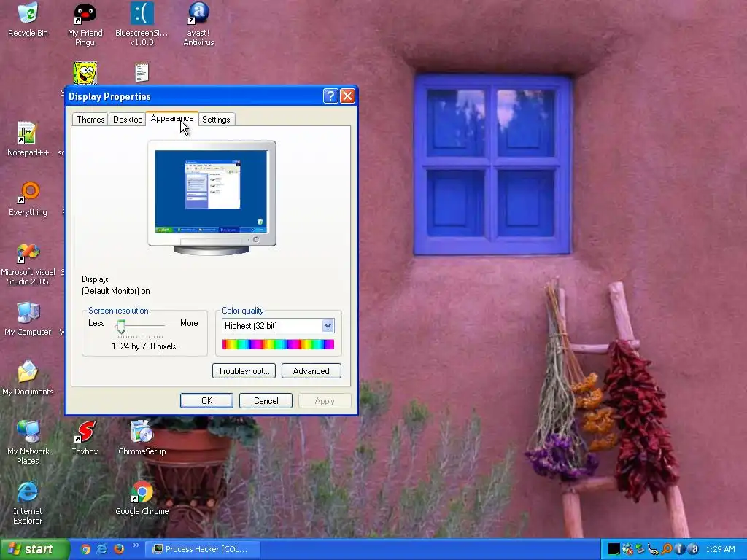Click the network connection tray icon with red X
Screen dimensions: 747x560
click(627, 549)
